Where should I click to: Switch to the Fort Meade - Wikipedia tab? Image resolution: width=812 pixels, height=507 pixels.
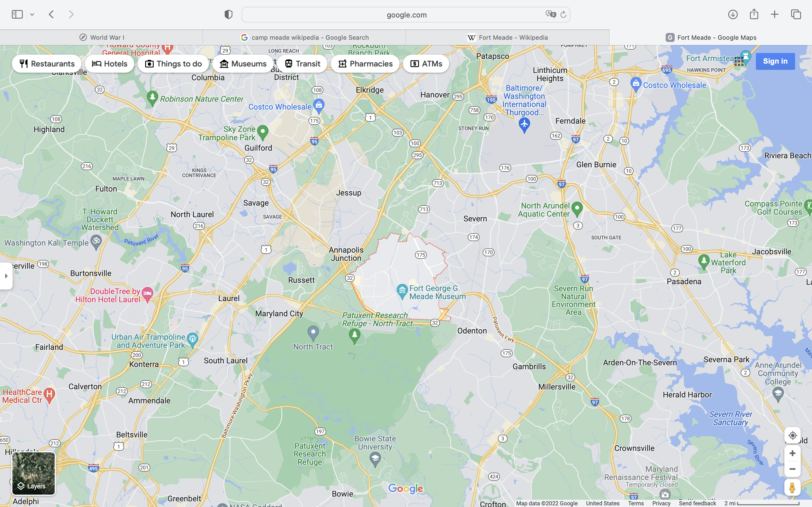507,37
